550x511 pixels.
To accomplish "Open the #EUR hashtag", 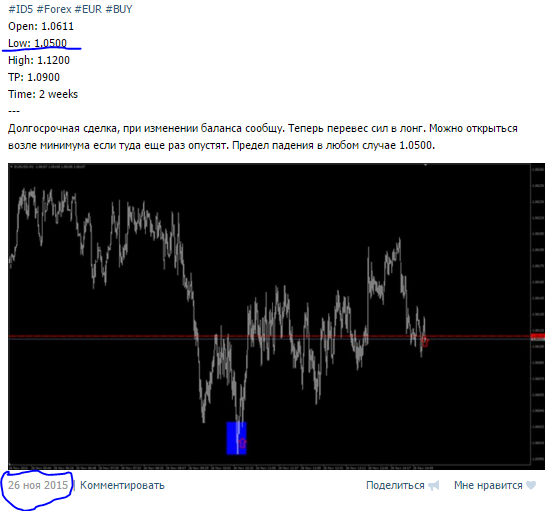I will coord(88,9).
